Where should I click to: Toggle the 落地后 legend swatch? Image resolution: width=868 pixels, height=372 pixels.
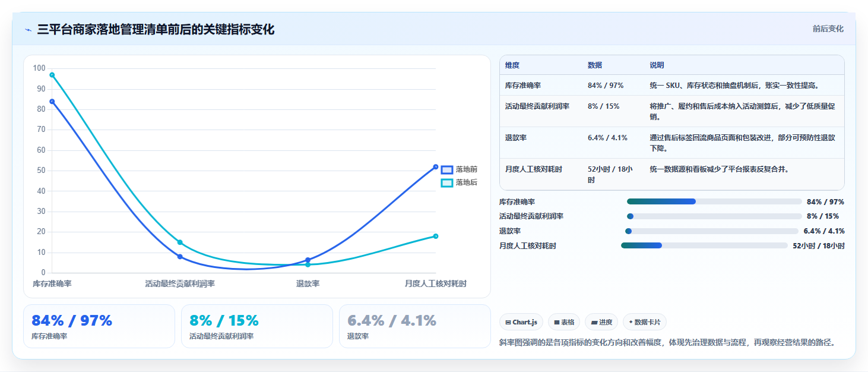(446, 182)
